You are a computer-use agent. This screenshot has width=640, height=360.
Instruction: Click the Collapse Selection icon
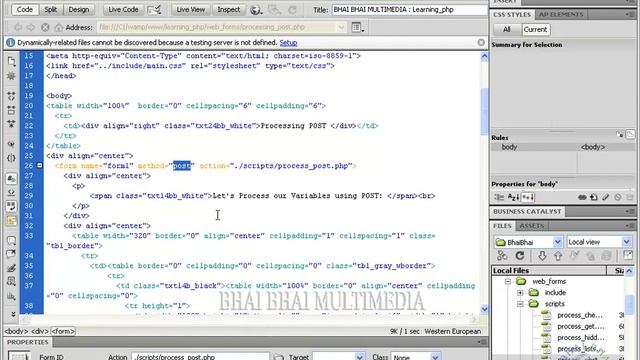(11, 110)
